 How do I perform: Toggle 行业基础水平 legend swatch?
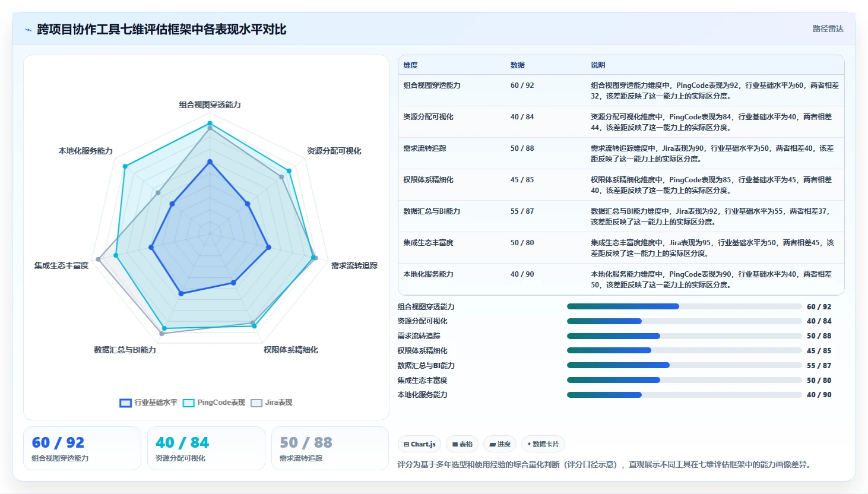click(125, 403)
